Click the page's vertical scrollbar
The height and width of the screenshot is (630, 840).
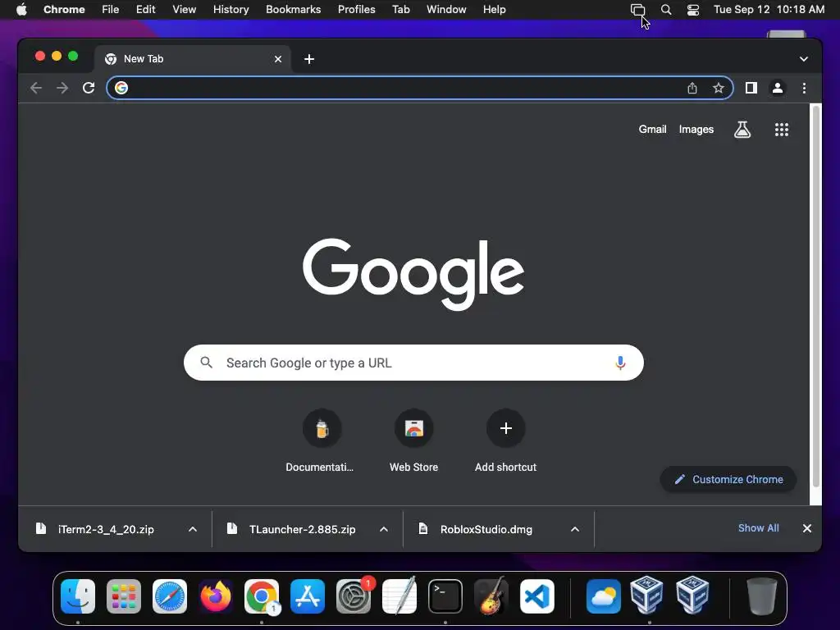coord(816,294)
